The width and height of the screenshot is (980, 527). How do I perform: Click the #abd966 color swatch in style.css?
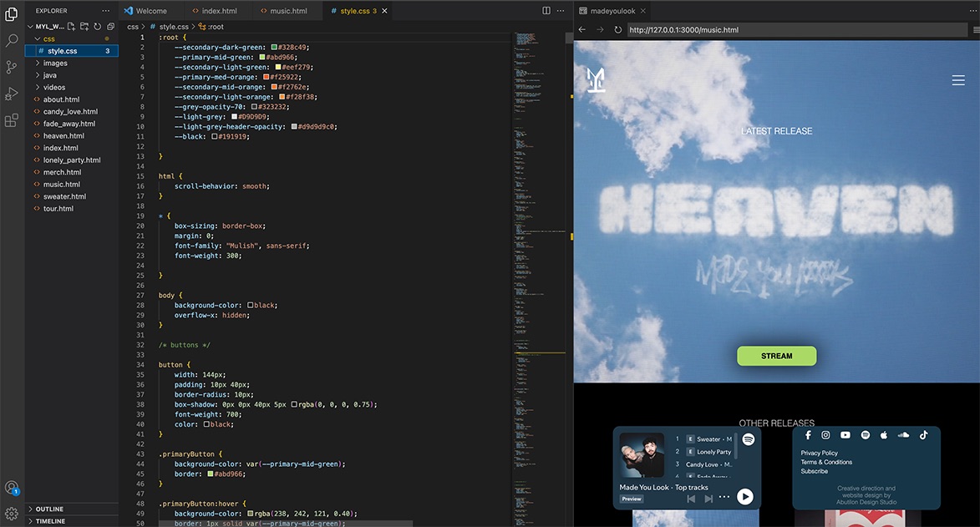(265, 57)
